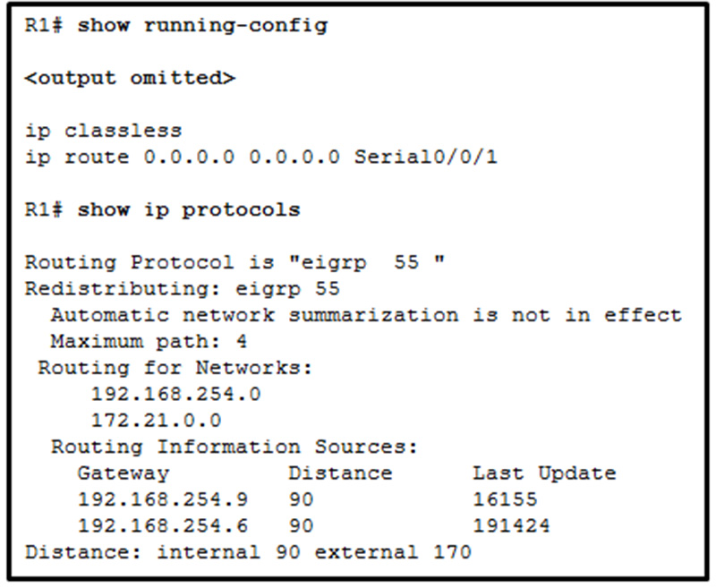This screenshot has height=588, width=716.
Task: Click the Distance column header
Action: point(340,473)
